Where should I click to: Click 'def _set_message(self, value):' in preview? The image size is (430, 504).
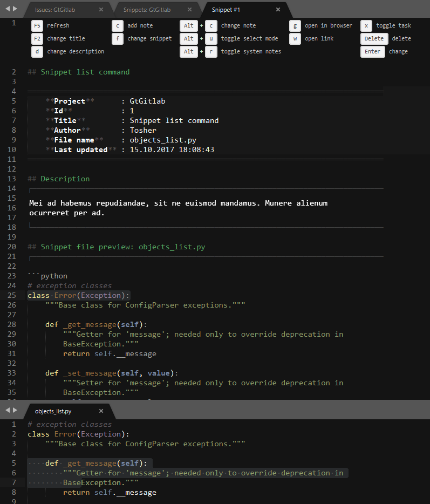tap(112, 373)
